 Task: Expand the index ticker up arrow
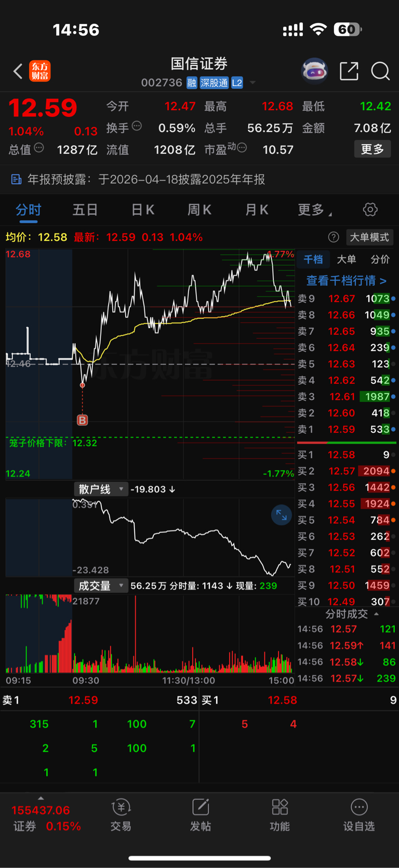pos(41,799)
